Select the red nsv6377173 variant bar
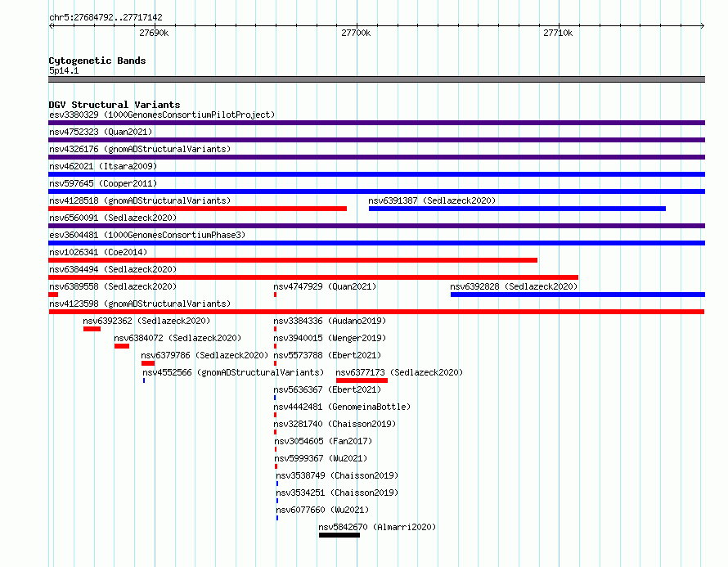 pyautogui.click(x=362, y=380)
